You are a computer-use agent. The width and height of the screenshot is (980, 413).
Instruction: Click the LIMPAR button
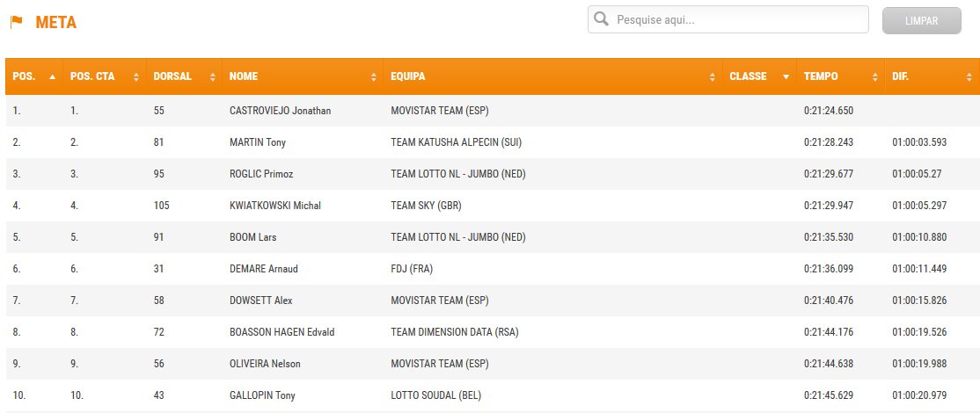(x=921, y=20)
